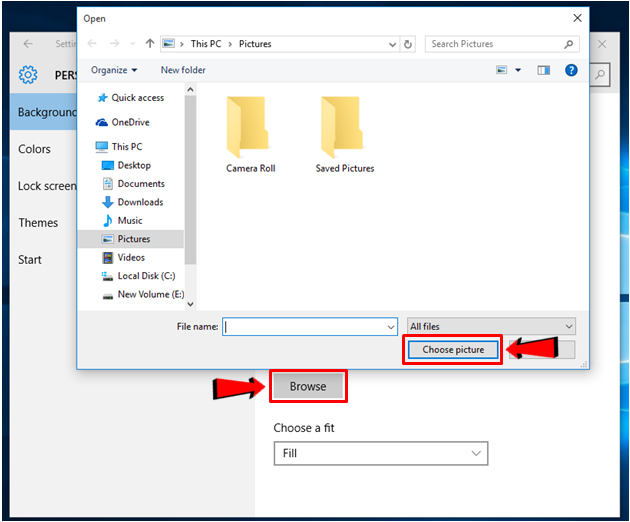This screenshot has height=522, width=630.
Task: Go up one folder level
Action: click(150, 43)
